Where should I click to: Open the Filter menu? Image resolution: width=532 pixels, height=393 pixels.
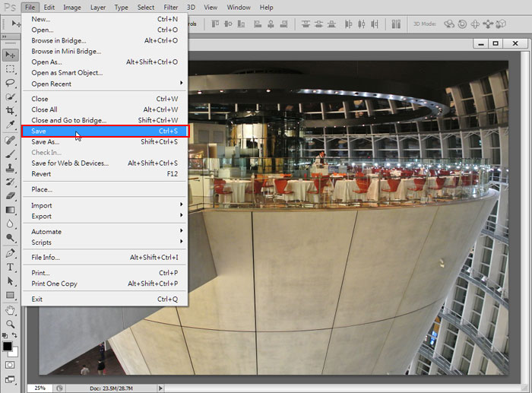(171, 7)
